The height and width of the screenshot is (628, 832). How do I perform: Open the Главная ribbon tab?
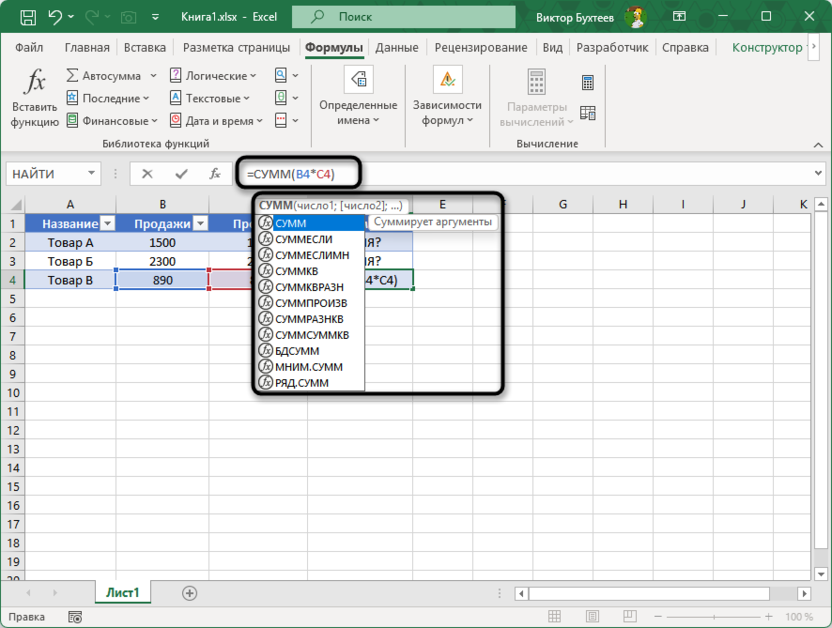(87, 47)
